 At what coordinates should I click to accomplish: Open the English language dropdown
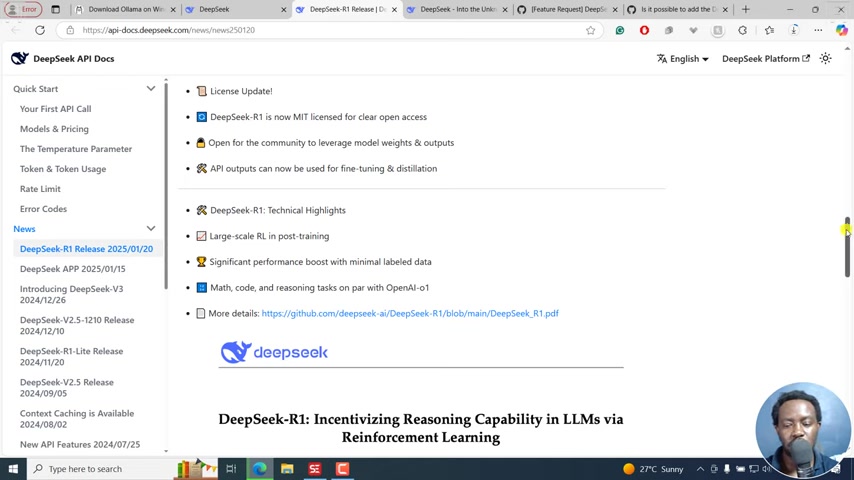pos(682,58)
